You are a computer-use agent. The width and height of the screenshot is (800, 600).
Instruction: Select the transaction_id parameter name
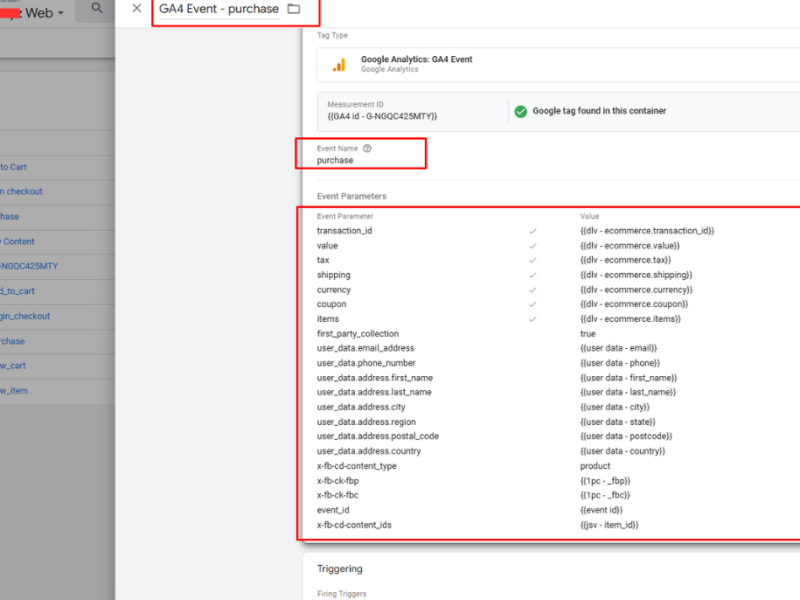coord(344,231)
